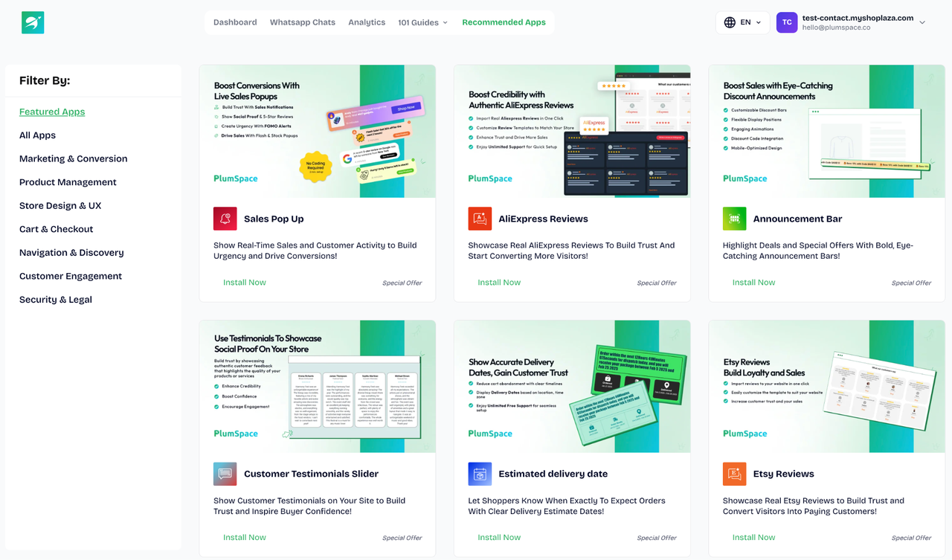Click the Customer Testimonials Slider app icon

pos(225,474)
